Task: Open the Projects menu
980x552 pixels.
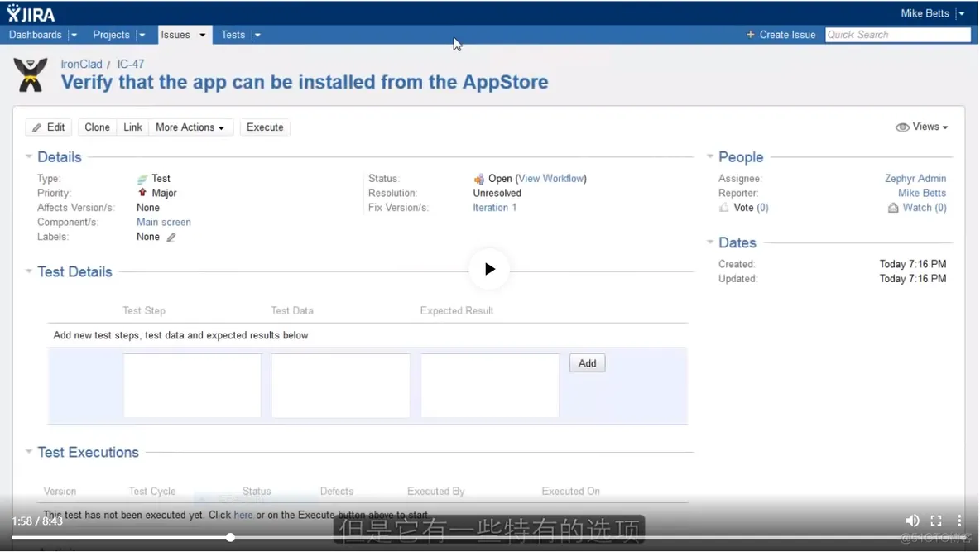Action: point(111,35)
